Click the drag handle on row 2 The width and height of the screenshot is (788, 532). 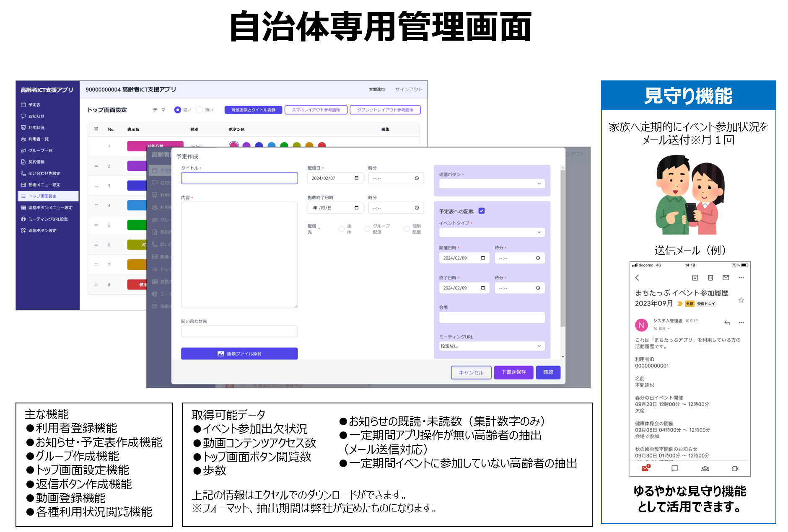(x=96, y=166)
